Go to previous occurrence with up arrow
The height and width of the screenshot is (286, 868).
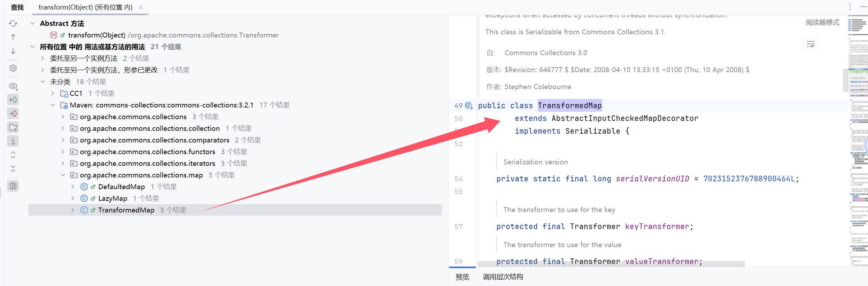pos(13,37)
